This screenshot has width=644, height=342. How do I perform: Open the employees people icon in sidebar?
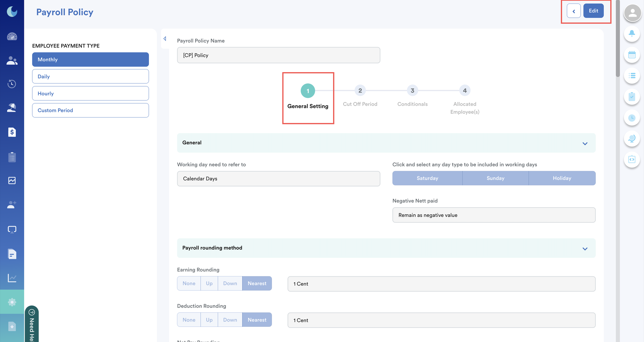point(12,61)
